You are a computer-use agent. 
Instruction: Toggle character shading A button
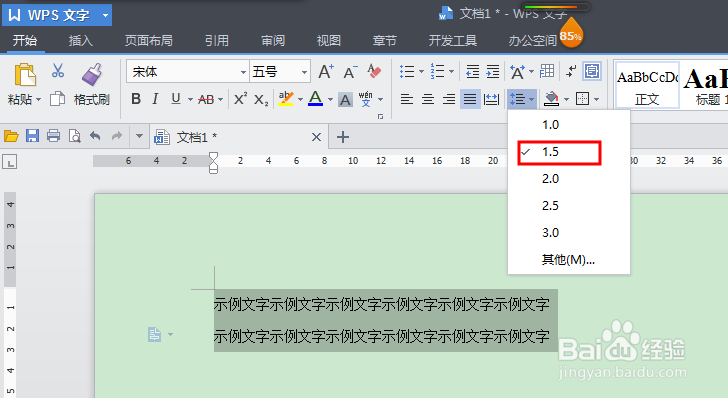[x=345, y=99]
